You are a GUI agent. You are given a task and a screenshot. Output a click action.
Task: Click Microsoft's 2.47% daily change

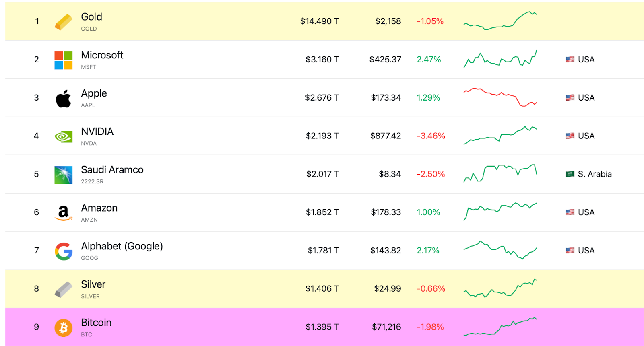click(429, 59)
